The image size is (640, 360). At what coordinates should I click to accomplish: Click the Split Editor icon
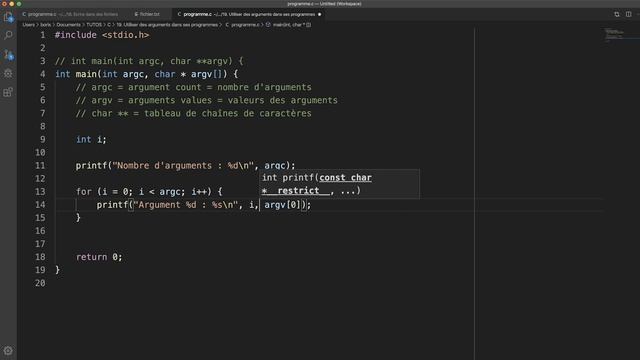pos(629,14)
